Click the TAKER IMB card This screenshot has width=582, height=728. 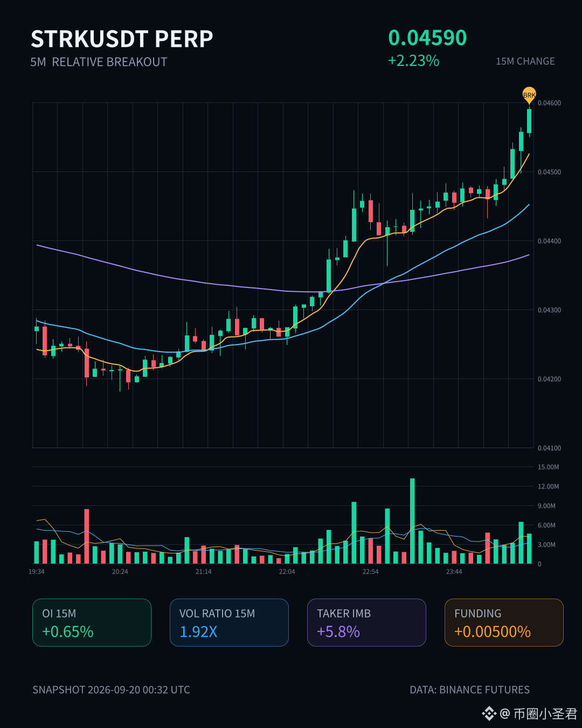pos(366,622)
